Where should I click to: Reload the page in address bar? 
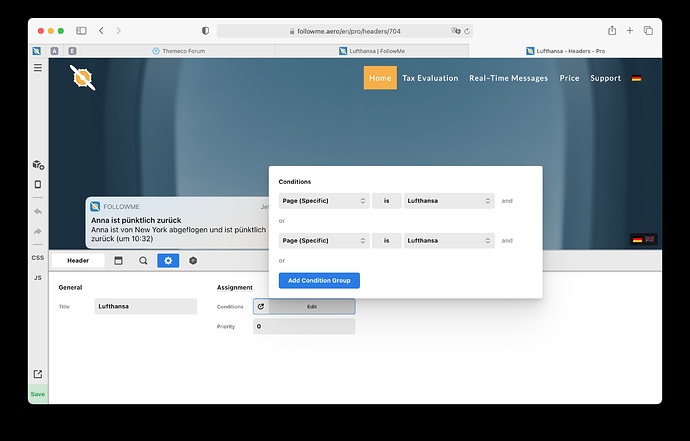467,31
